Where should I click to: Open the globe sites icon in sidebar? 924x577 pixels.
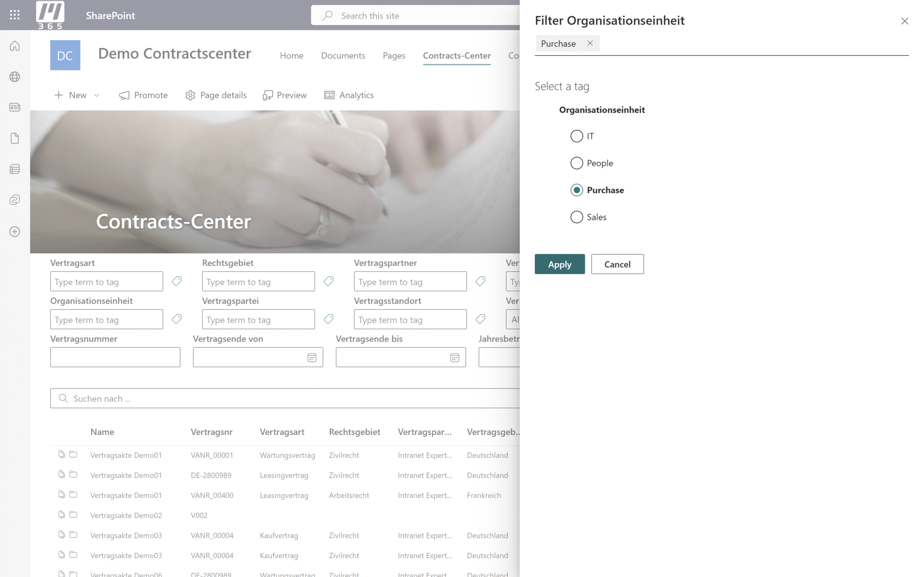14,77
